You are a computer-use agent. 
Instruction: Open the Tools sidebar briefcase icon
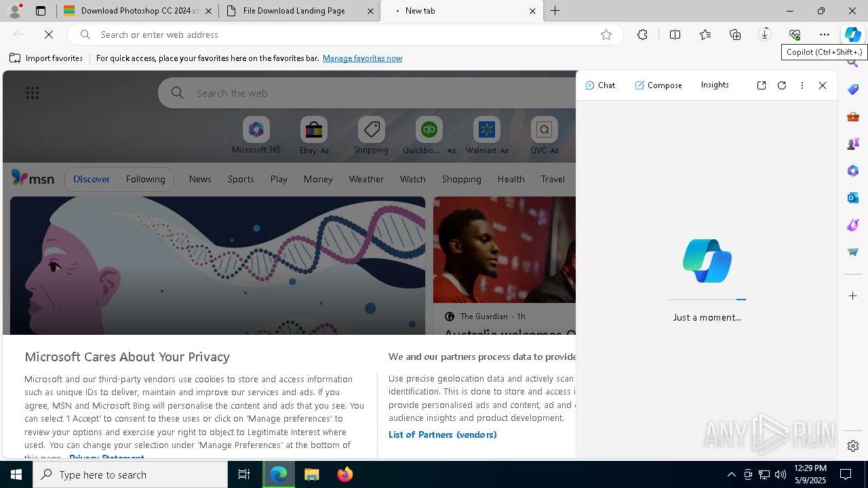click(x=853, y=117)
